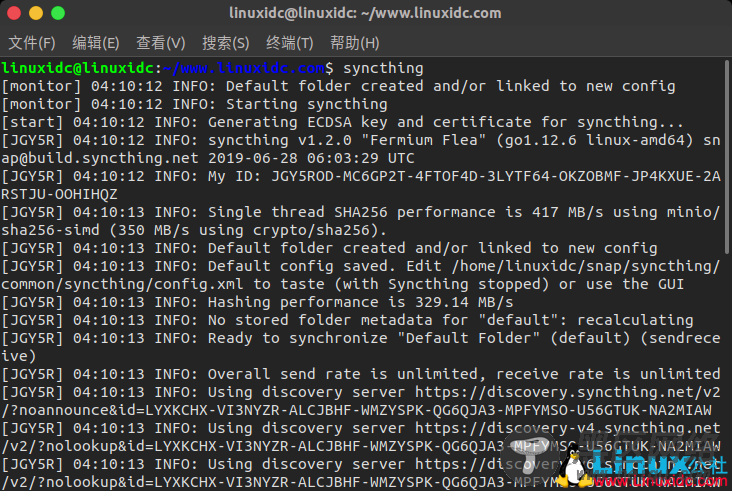
Task: Click the path /home/linuxidc/snap/syncthing/
Action: click(586, 266)
